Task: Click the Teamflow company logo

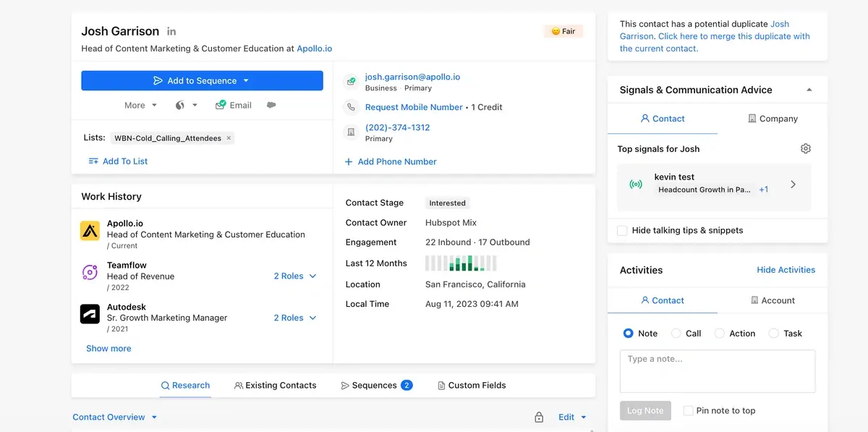Action: click(90, 273)
